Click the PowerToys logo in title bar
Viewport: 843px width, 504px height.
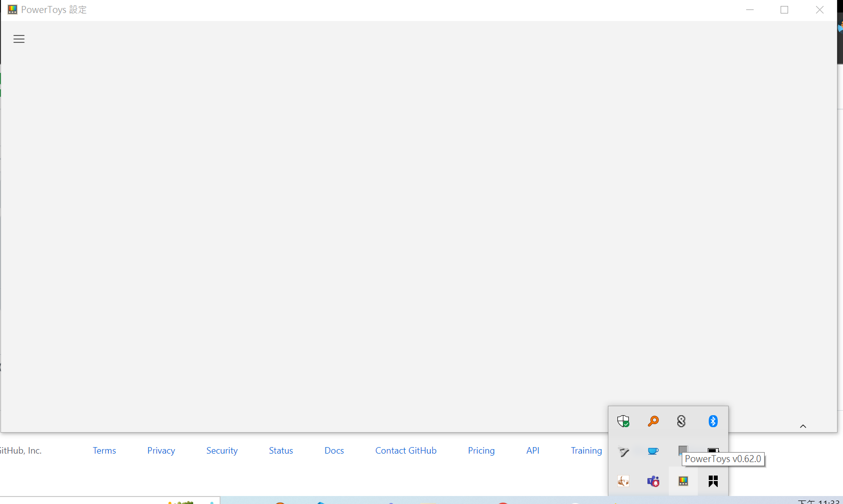click(x=12, y=9)
